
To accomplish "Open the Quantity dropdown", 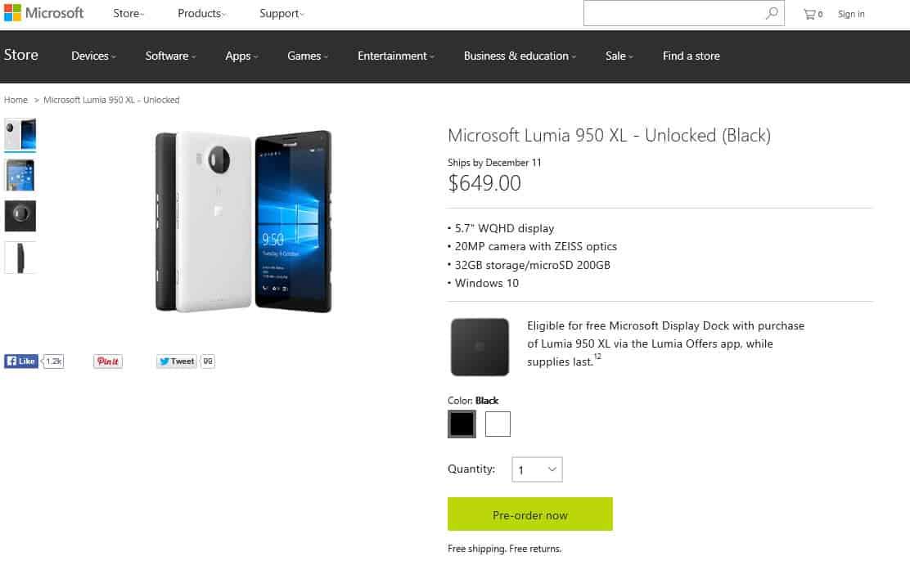I will tap(537, 469).
